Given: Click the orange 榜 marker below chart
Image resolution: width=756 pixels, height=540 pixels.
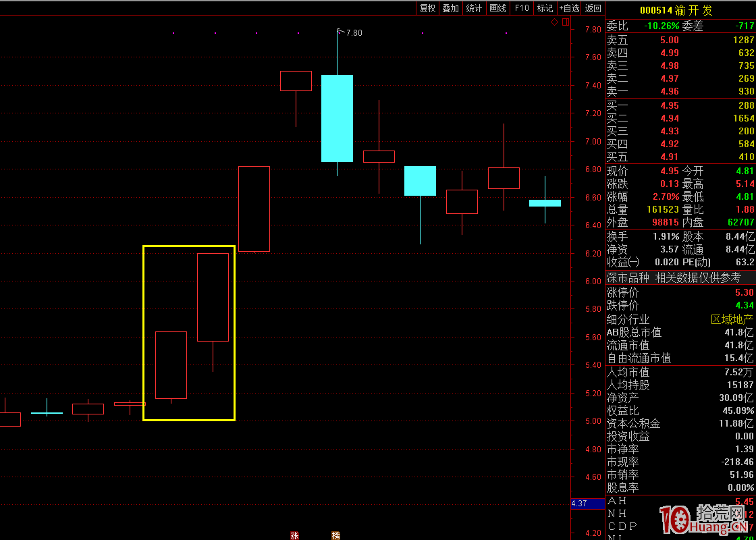Looking at the screenshot, I should 335,535.
